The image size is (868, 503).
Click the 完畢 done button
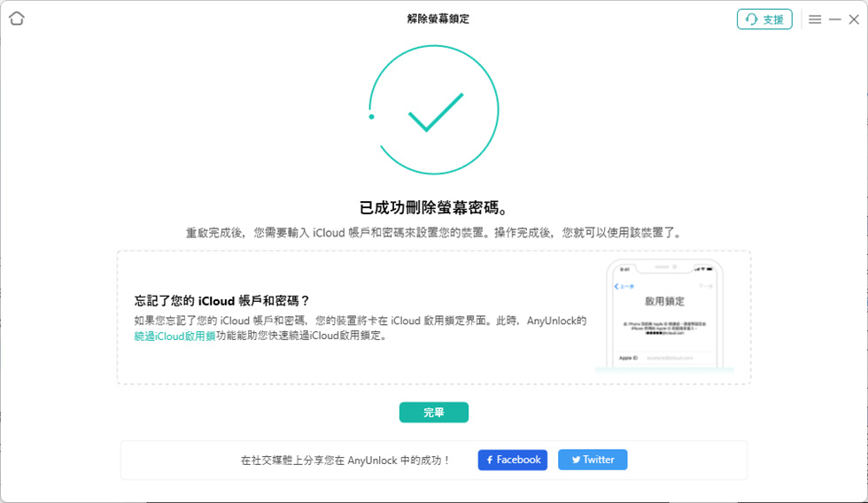[x=434, y=413]
